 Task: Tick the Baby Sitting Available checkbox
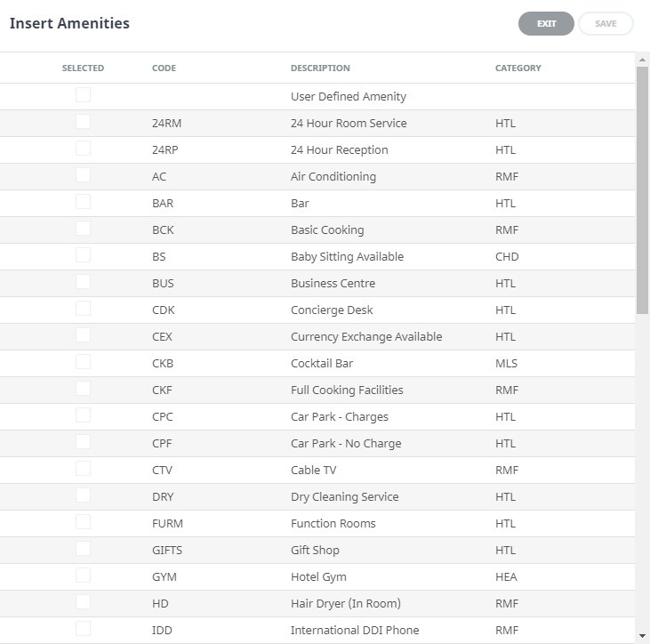tap(83, 255)
